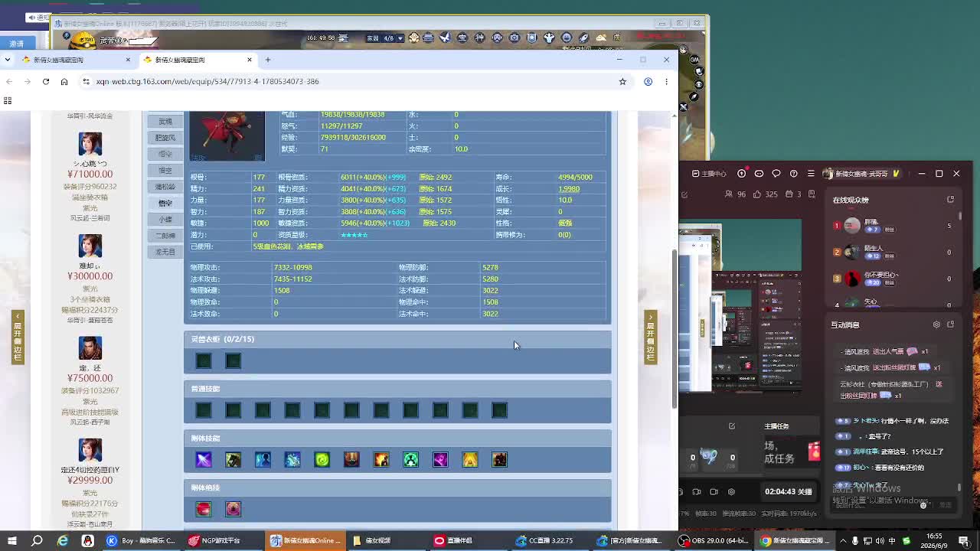This screenshot has width=980, height=551.
Task: Open the tab search dropdown arrow
Action: pyautogui.click(x=8, y=60)
